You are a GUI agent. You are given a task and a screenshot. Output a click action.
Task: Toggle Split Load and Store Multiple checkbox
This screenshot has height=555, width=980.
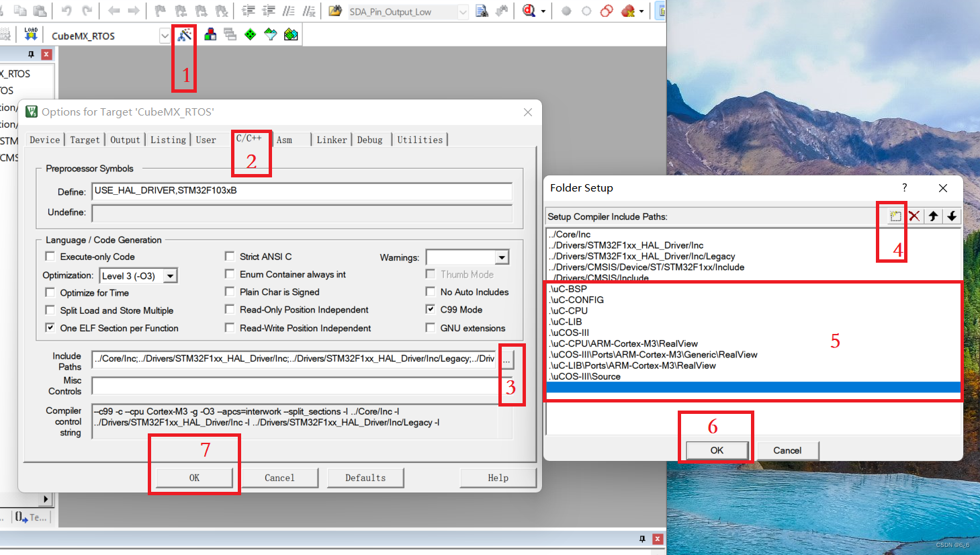coord(50,310)
